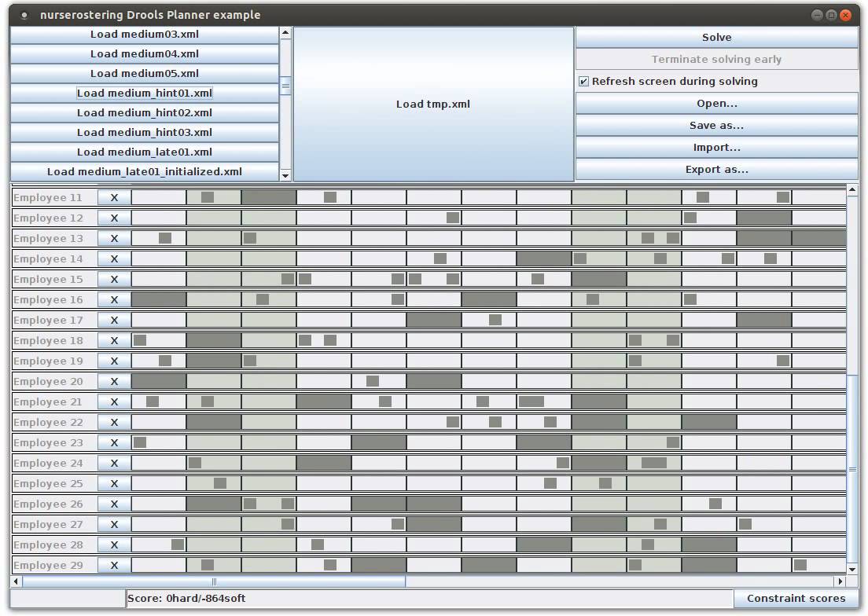The height and width of the screenshot is (616, 868).
Task: Click the X button for Employee 29
Action: 114,566
